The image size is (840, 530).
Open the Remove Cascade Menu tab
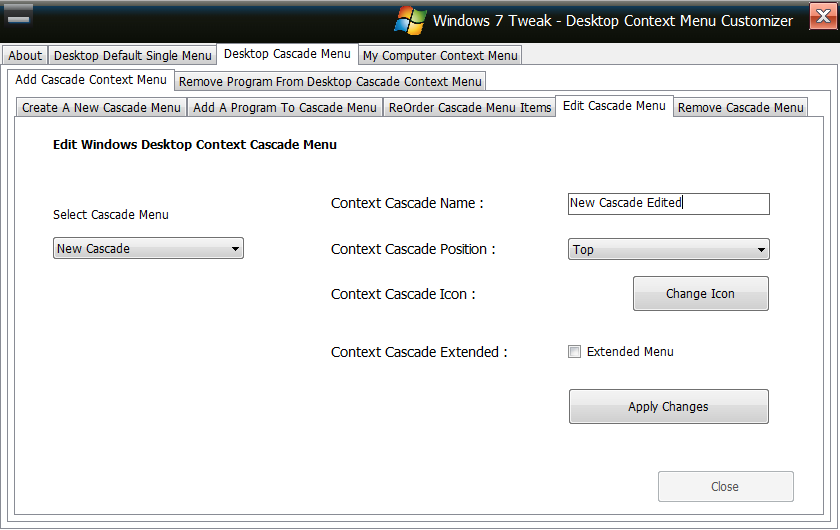740,107
